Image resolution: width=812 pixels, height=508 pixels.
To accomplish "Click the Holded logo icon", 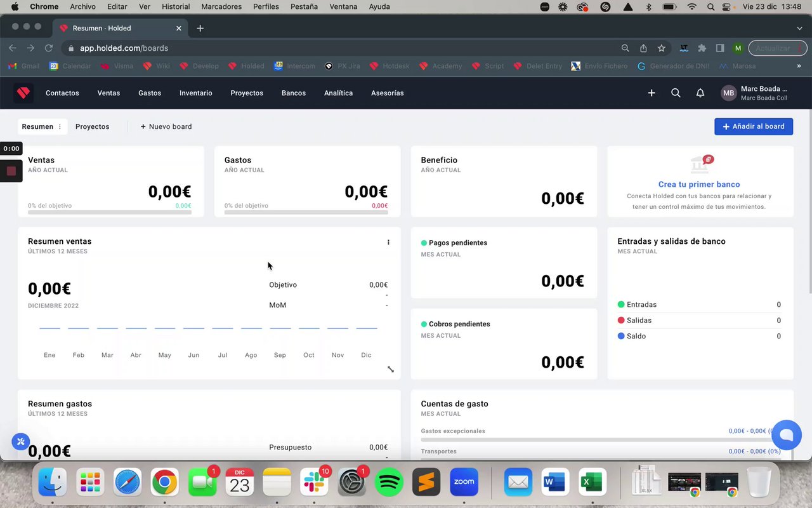I will (x=23, y=93).
